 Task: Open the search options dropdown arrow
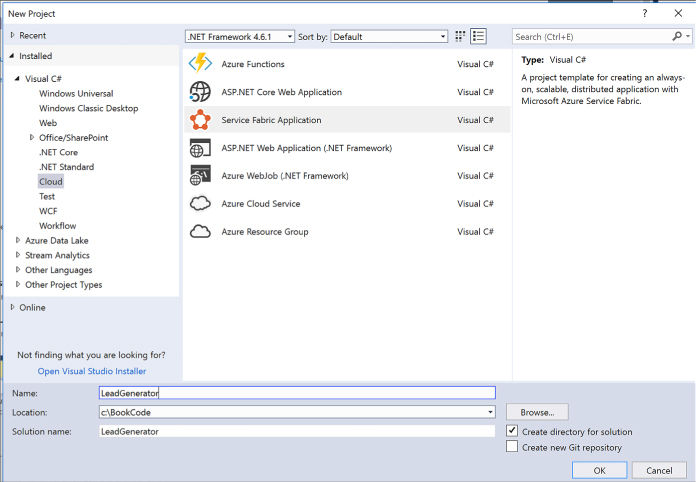[688, 36]
